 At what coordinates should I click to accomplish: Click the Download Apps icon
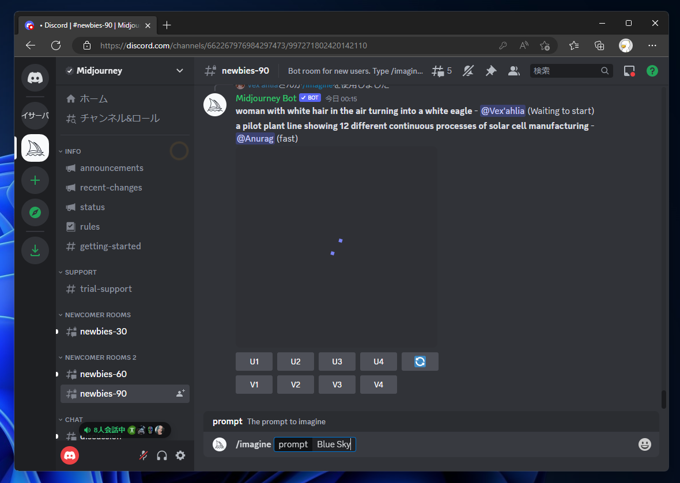coord(35,250)
